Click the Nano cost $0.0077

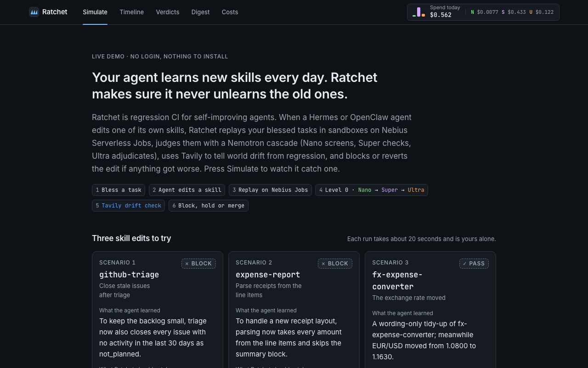click(485, 12)
